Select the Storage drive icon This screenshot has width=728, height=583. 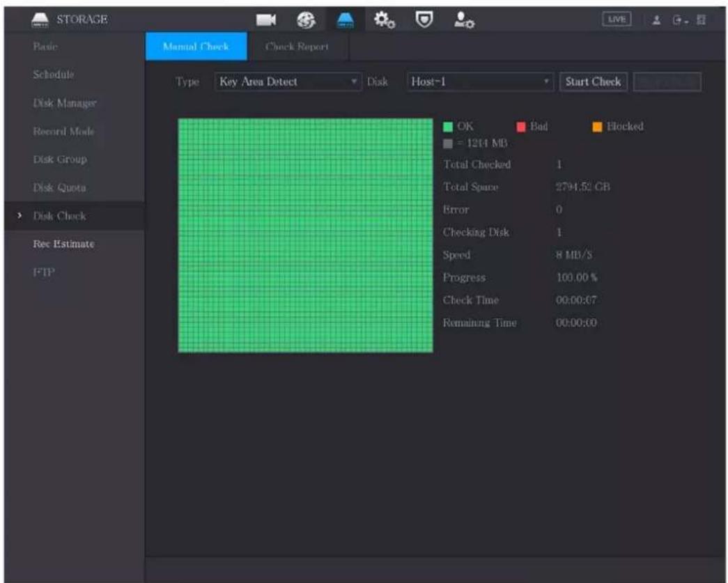coord(346,20)
